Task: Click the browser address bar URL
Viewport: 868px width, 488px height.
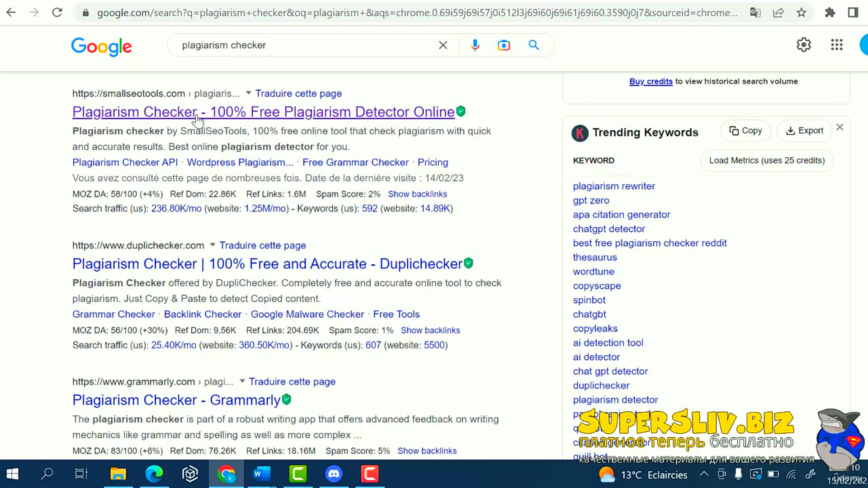Action: coord(417,13)
